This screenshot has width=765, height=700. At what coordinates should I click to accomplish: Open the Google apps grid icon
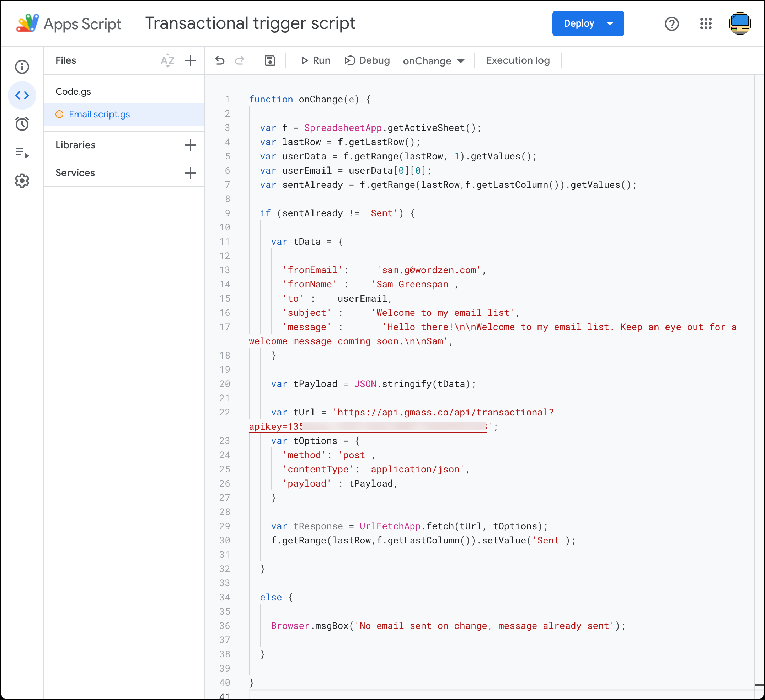(706, 23)
